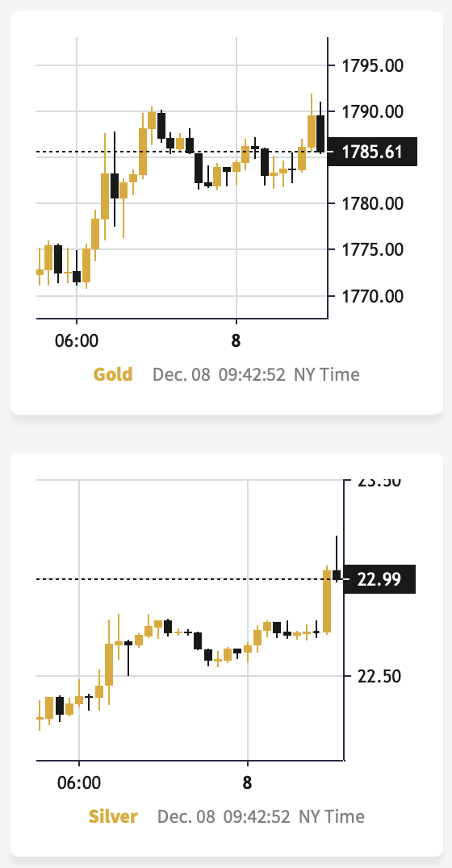The width and height of the screenshot is (452, 868).
Task: Select the 1785.61 current gold price tag
Action: click(x=372, y=152)
